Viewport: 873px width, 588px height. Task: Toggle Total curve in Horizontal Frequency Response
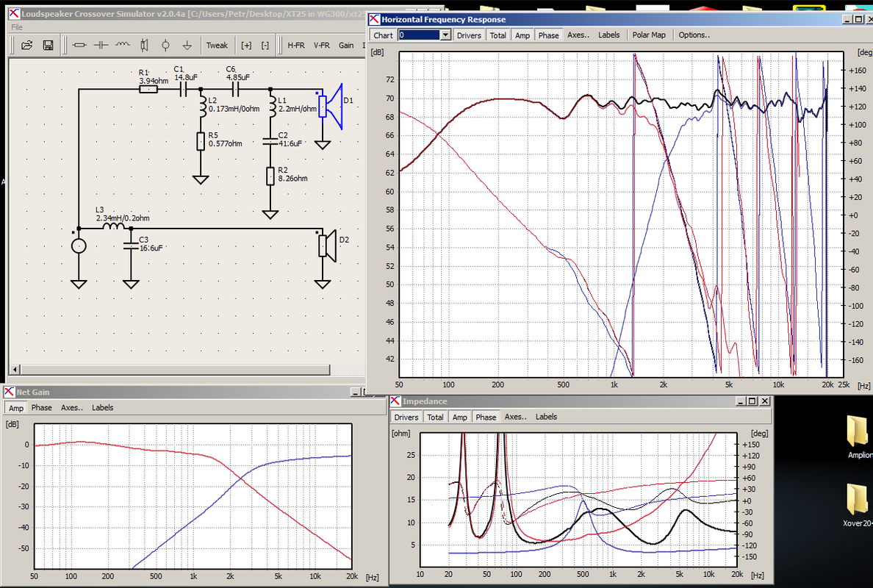point(497,35)
